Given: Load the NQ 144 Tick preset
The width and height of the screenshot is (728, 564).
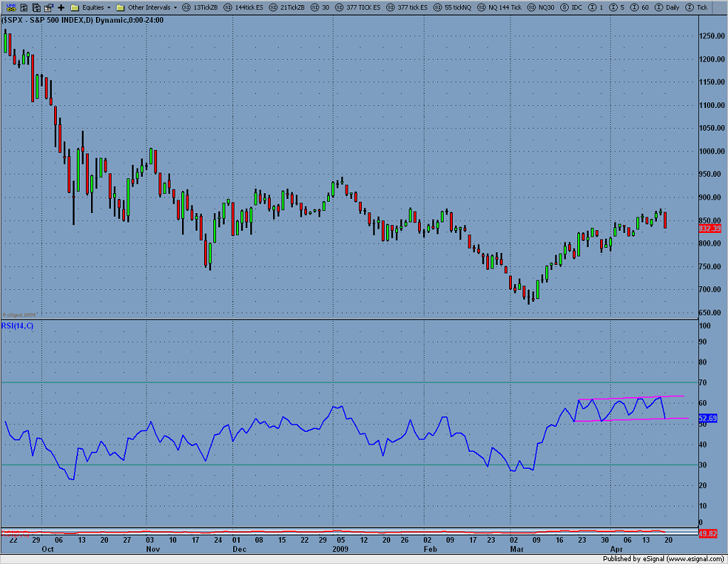Looking at the screenshot, I should [x=500, y=7].
